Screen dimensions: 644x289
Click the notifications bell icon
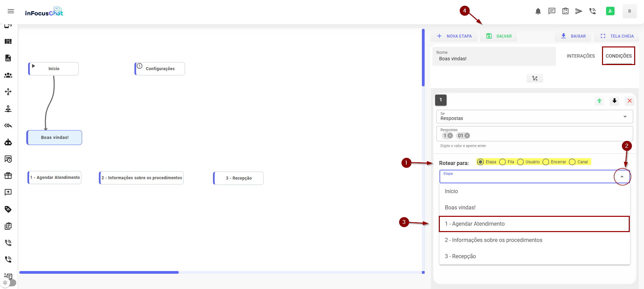(538, 11)
